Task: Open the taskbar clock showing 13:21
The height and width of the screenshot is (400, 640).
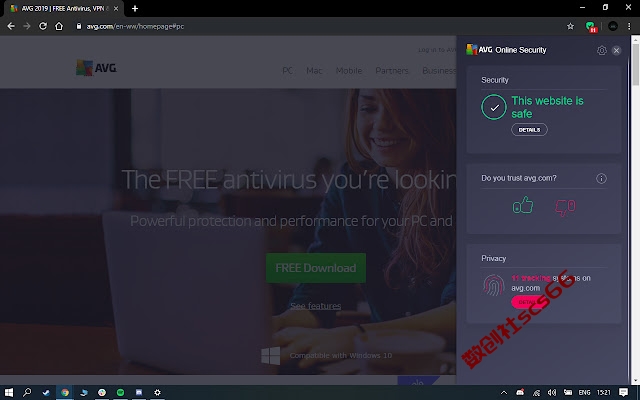Action: [603, 393]
